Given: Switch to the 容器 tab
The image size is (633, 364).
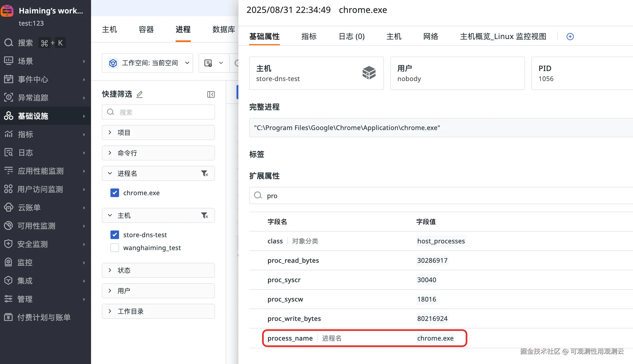Looking at the screenshot, I should [146, 29].
